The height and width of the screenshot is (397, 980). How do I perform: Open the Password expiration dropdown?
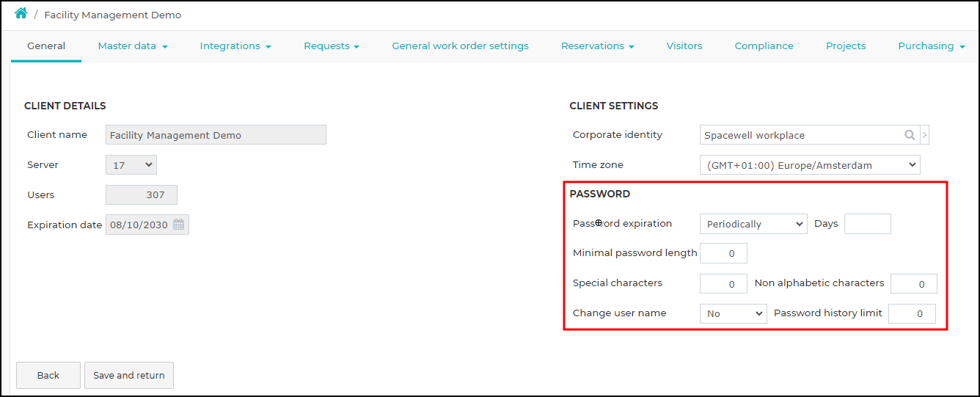[x=753, y=224]
